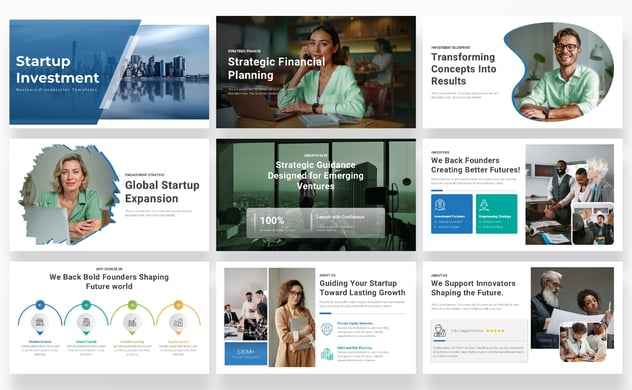Click the orange Equity Growth chart icon
This screenshot has height=390, width=632.
pyautogui.click(x=178, y=322)
